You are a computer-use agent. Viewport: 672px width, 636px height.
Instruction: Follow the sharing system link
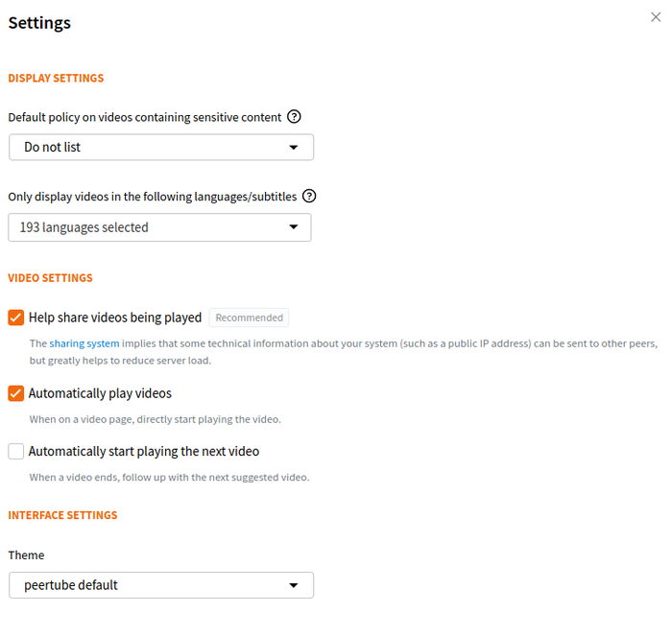pyautogui.click(x=84, y=343)
